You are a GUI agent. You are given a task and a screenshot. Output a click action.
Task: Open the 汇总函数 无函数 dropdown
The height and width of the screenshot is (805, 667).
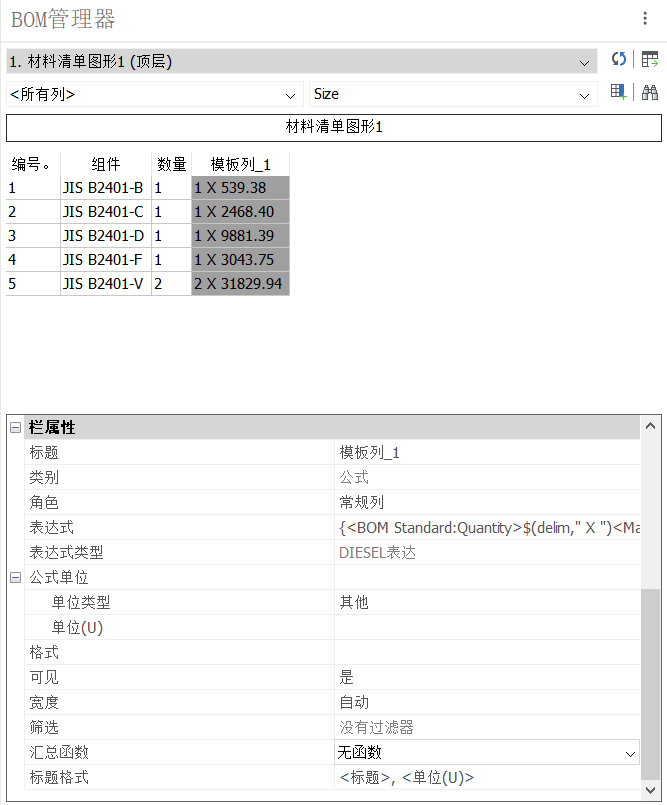coord(487,753)
